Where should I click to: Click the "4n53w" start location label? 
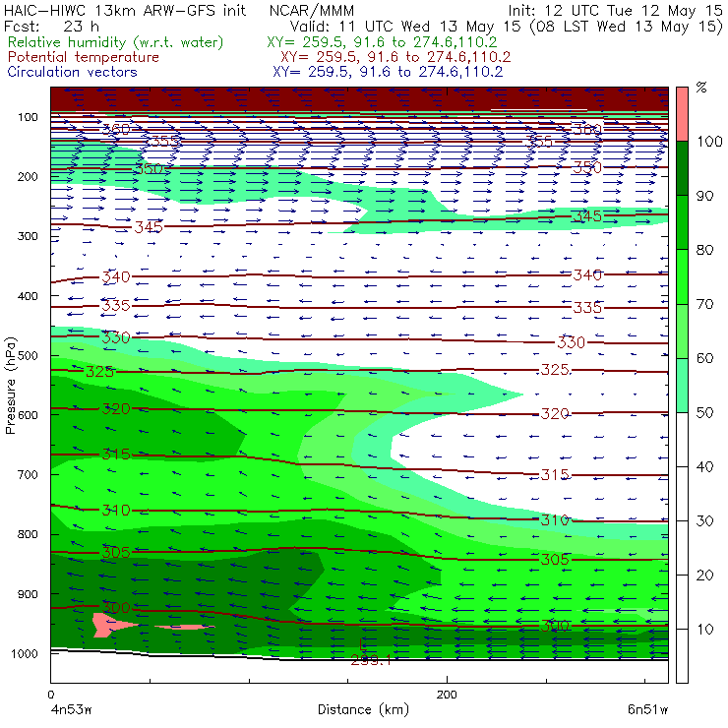coord(71,709)
